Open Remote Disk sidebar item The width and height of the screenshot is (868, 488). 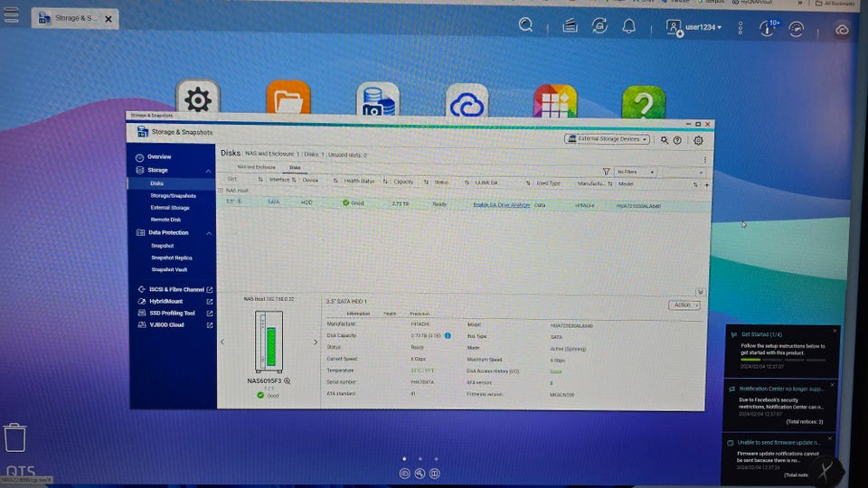[x=165, y=220]
